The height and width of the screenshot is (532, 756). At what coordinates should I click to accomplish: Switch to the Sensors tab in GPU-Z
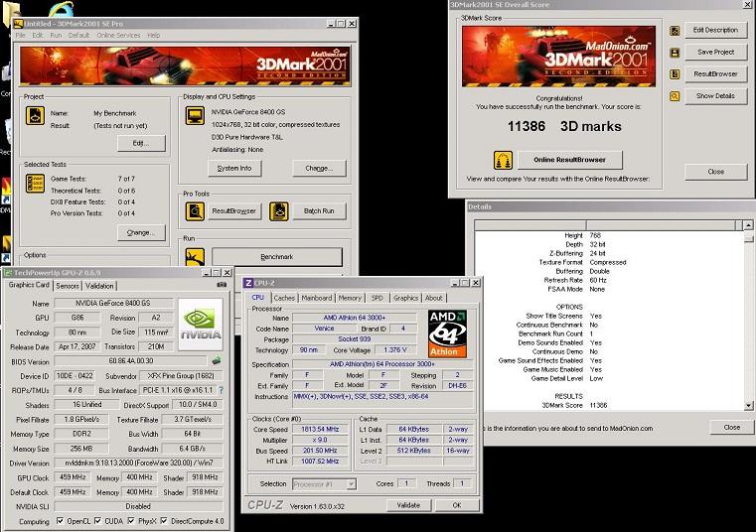click(68, 286)
